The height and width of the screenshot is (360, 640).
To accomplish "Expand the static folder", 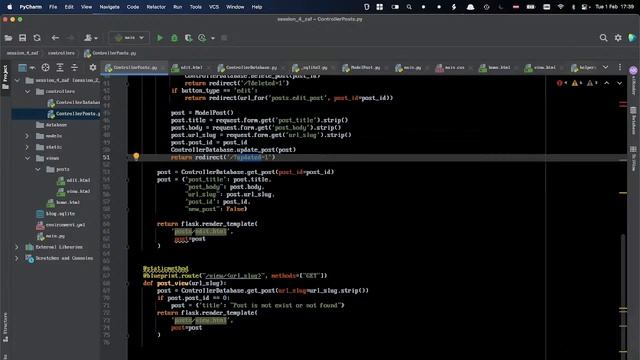I will pos(27,147).
